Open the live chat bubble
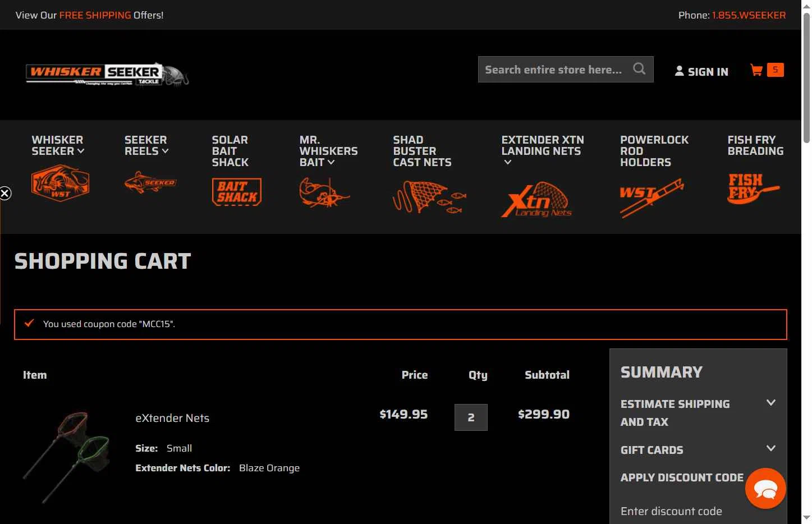This screenshot has width=812, height=524. coord(765,489)
